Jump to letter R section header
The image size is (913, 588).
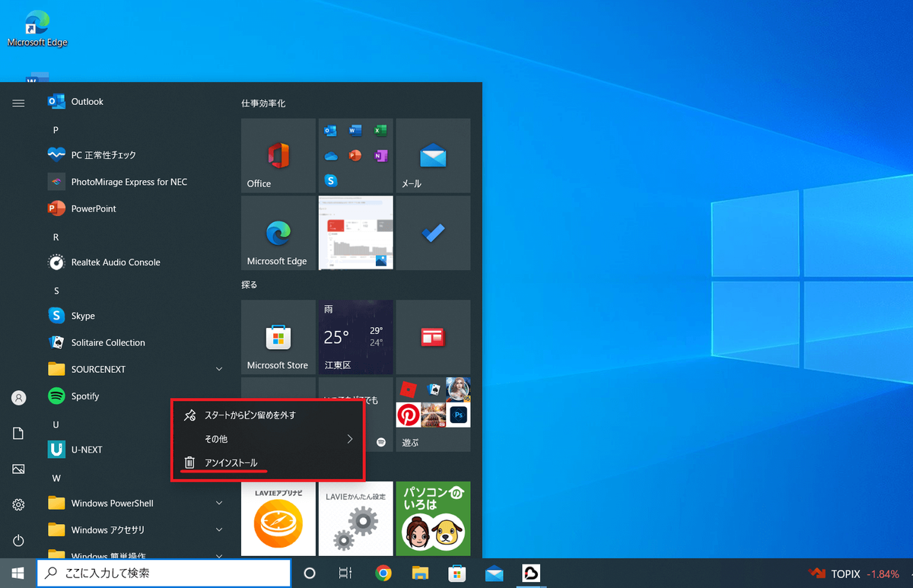tap(56, 237)
